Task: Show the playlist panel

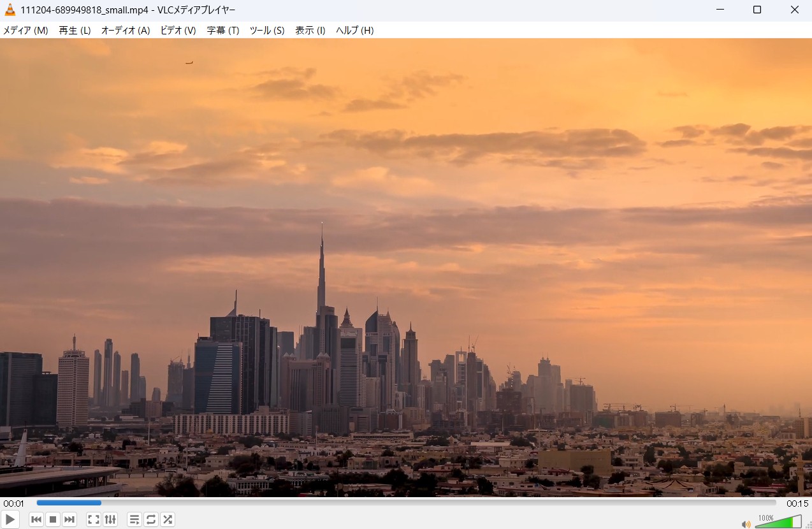Action: click(134, 519)
